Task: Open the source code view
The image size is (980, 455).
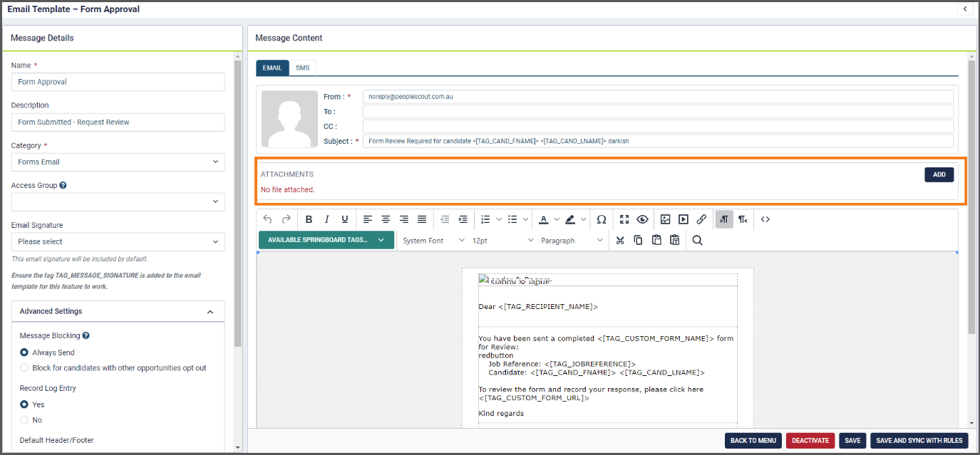Action: (765, 219)
